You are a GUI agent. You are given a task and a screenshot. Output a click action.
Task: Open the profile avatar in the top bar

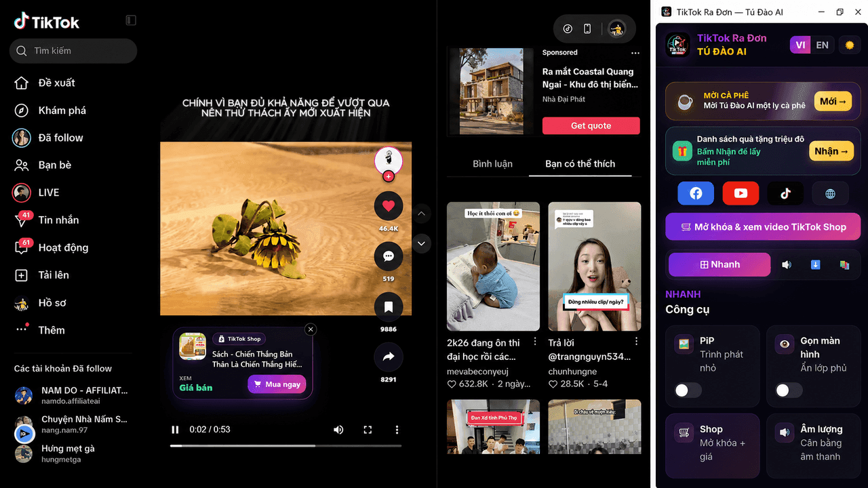[x=616, y=28]
